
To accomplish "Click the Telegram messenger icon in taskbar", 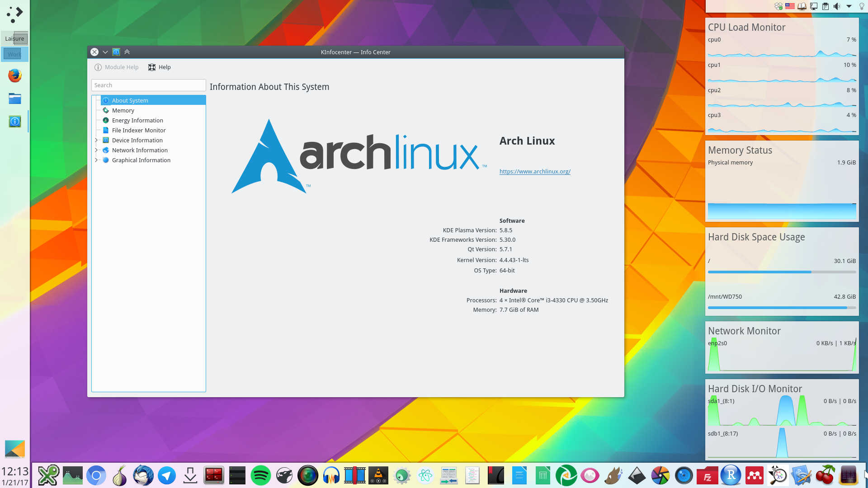I will (x=166, y=475).
